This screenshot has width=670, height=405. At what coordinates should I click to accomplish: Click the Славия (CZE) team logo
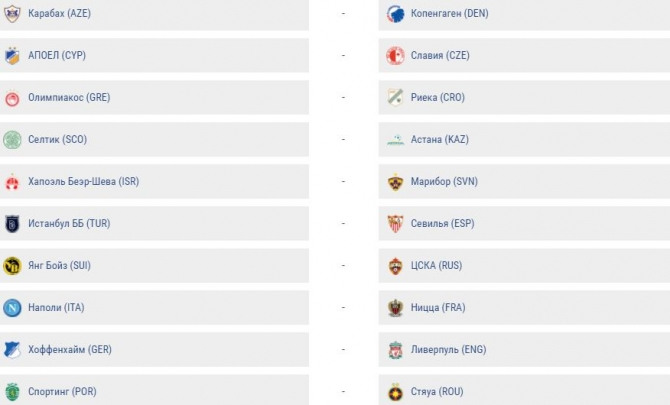395,56
